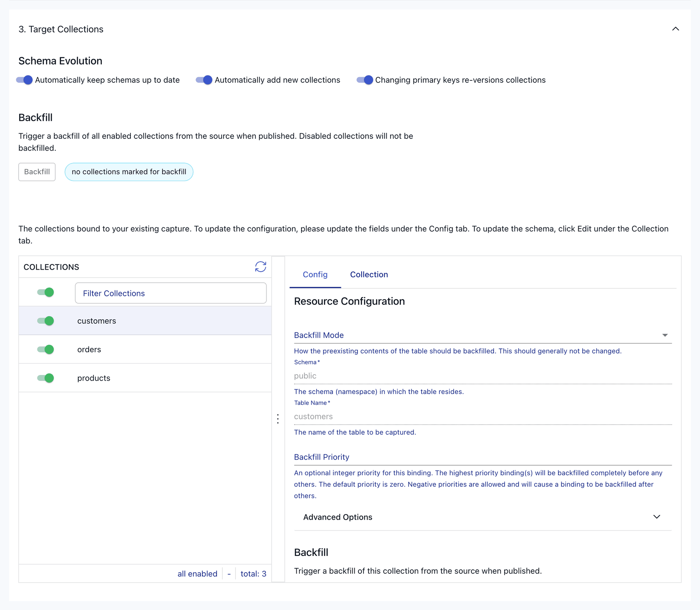Image resolution: width=700 pixels, height=610 pixels.
Task: Click the all enabled status text
Action: click(x=197, y=574)
